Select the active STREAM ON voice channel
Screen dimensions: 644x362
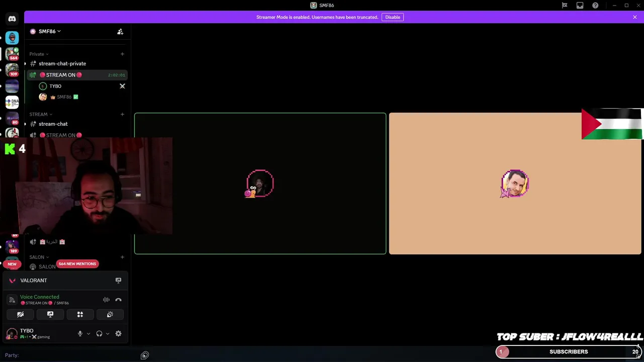pyautogui.click(x=77, y=75)
